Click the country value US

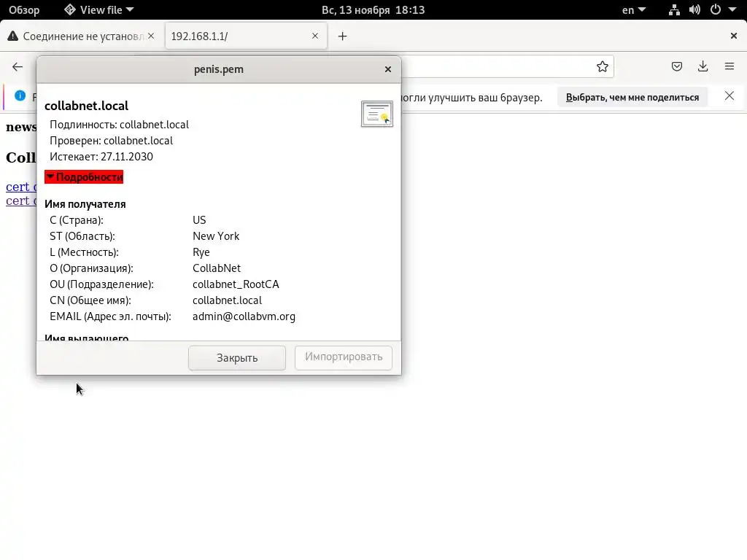(x=199, y=220)
